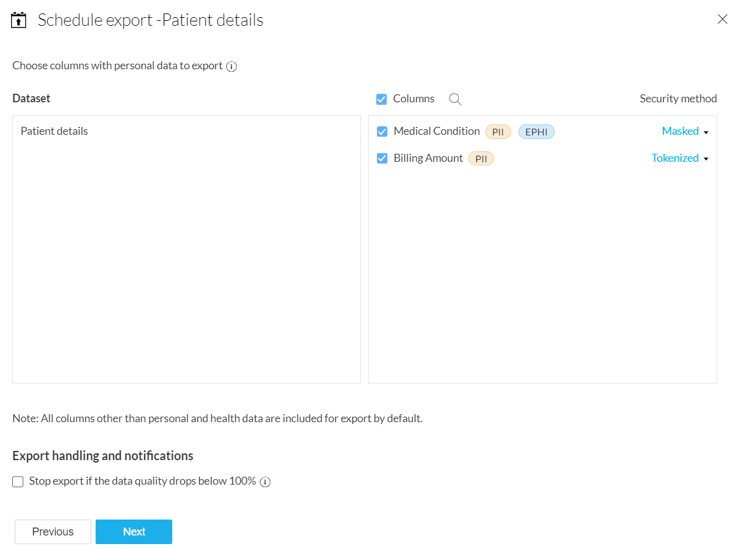The height and width of the screenshot is (560, 741).
Task: Click the Next button
Action: click(x=134, y=532)
